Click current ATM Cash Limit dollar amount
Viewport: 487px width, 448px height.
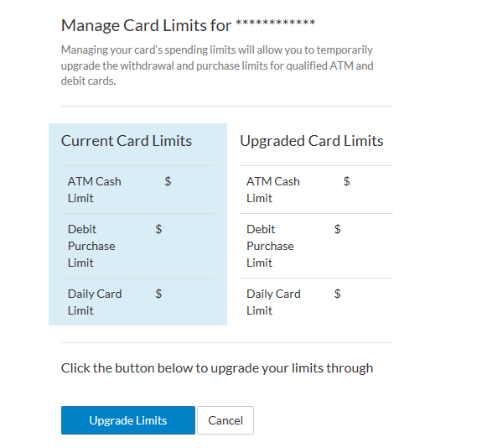coord(168,181)
